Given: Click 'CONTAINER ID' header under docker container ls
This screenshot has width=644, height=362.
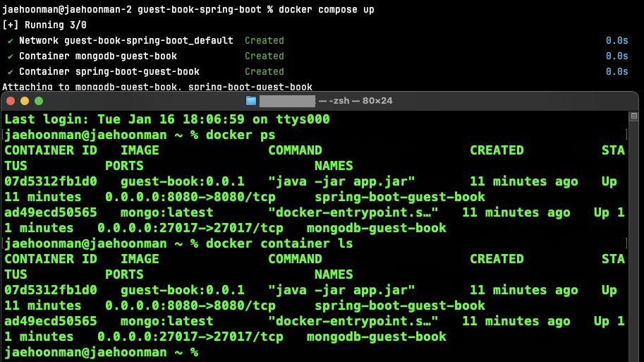Looking at the screenshot, I should click(x=51, y=259).
